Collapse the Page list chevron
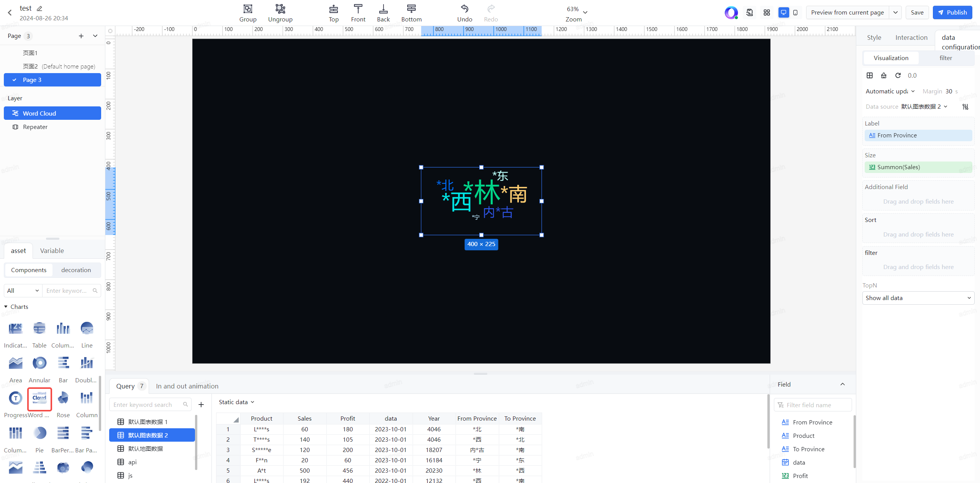The height and width of the screenshot is (483, 980). pos(95,36)
